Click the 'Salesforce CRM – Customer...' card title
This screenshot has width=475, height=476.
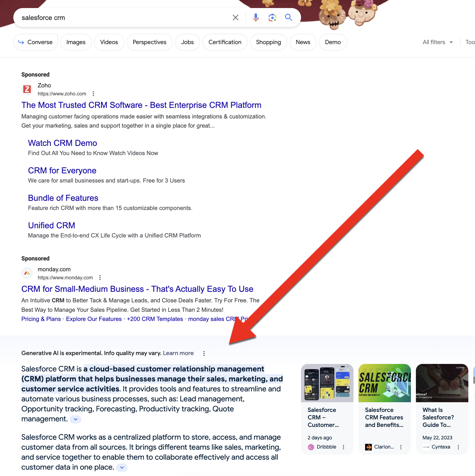pyautogui.click(x=323, y=417)
